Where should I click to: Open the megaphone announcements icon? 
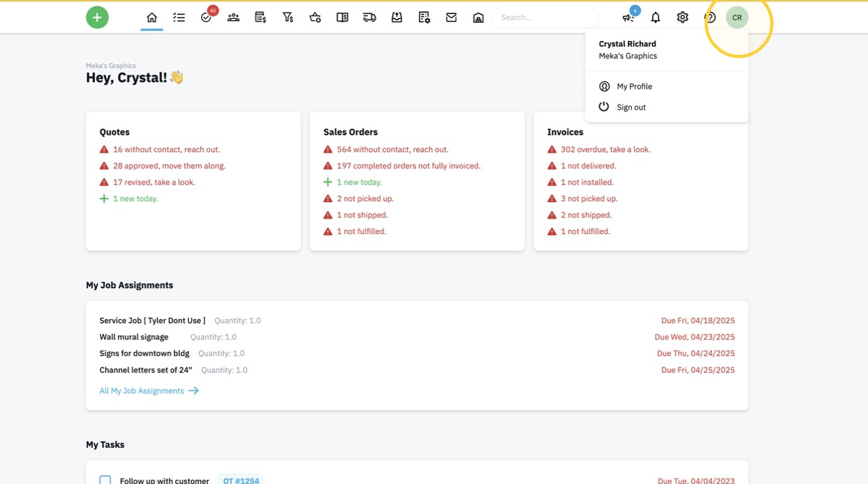point(628,17)
